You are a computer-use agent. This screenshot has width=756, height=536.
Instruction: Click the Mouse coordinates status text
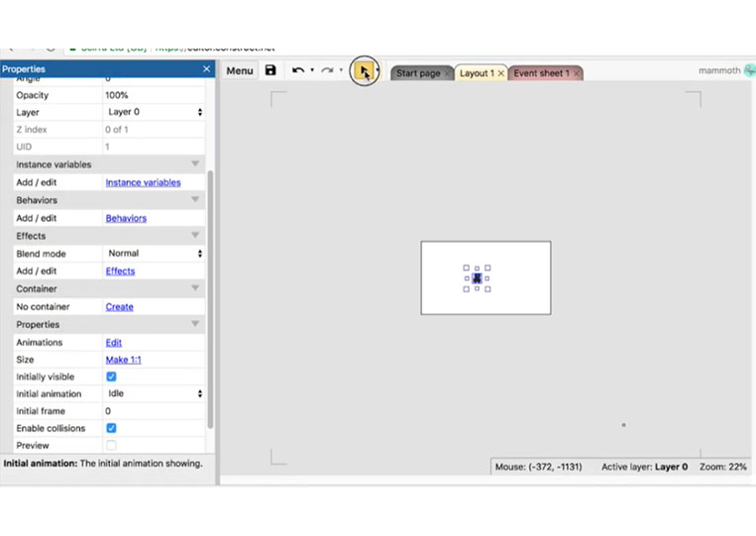(x=539, y=467)
